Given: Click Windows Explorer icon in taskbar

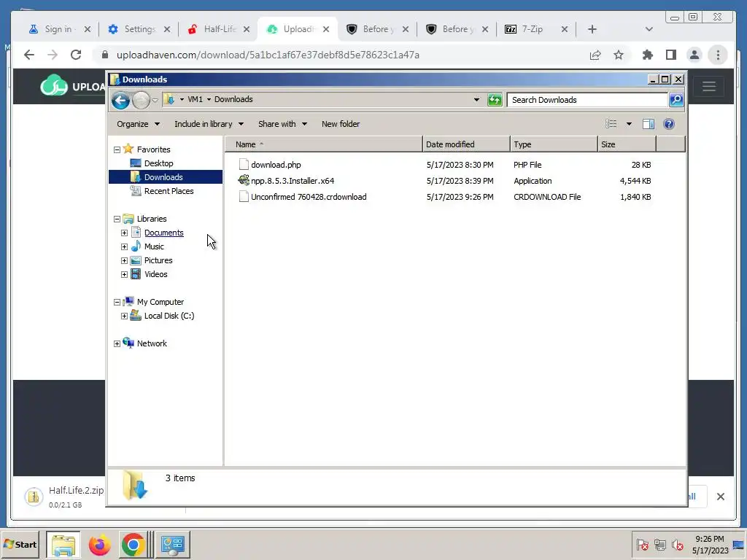Looking at the screenshot, I should [x=63, y=544].
